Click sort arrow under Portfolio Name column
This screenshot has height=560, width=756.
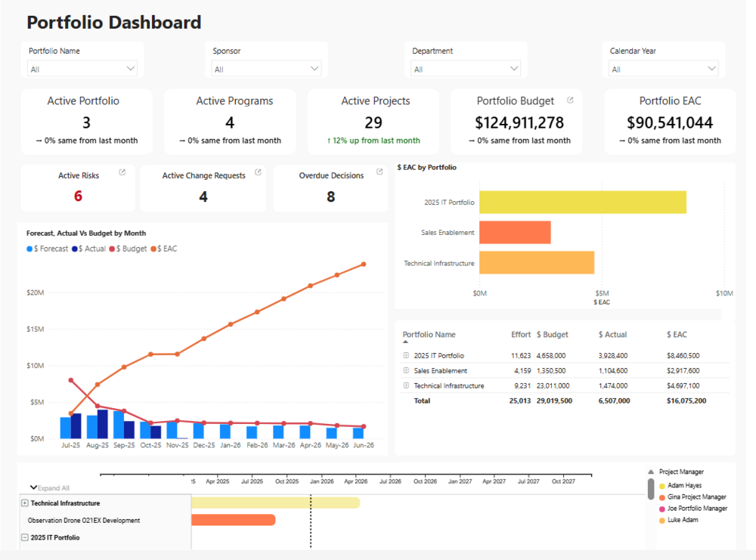coord(405,342)
